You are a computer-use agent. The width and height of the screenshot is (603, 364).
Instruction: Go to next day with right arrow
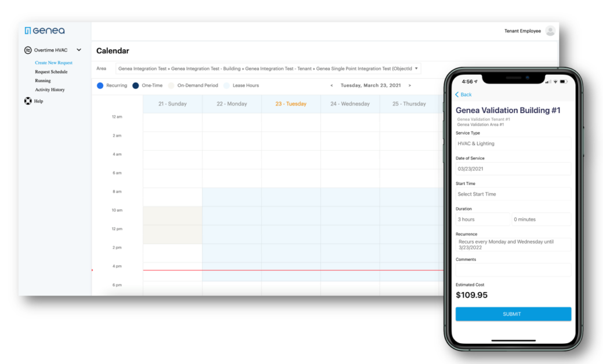[410, 85]
